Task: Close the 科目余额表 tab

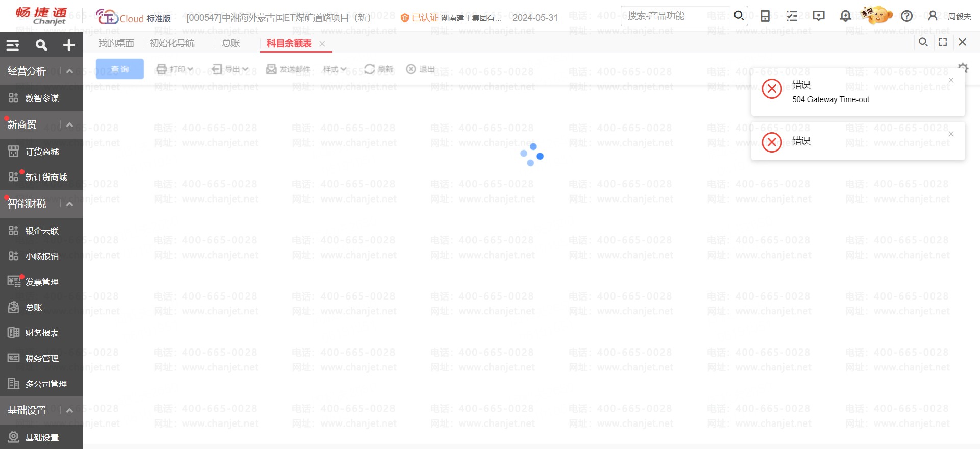Action: [x=322, y=44]
